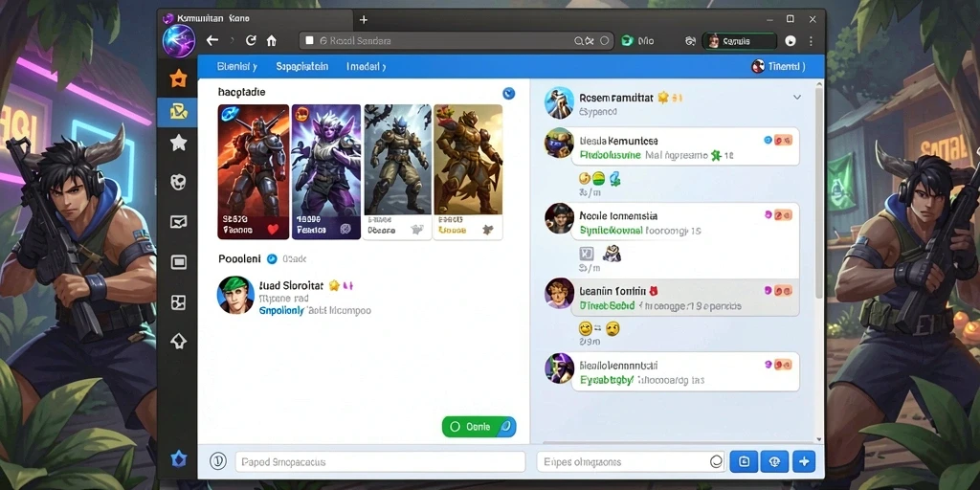980x490 pixels.
Task: Open the purple-haired hero card
Action: (326, 172)
